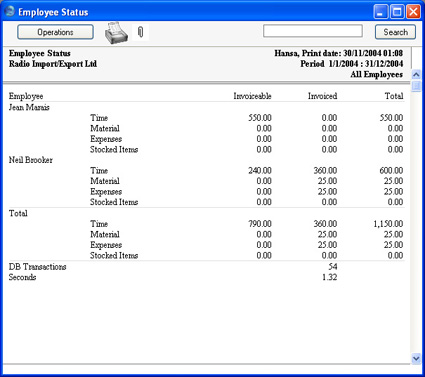Click the Period 1/1/2004 : 31/12/2004 text

pos(352,64)
